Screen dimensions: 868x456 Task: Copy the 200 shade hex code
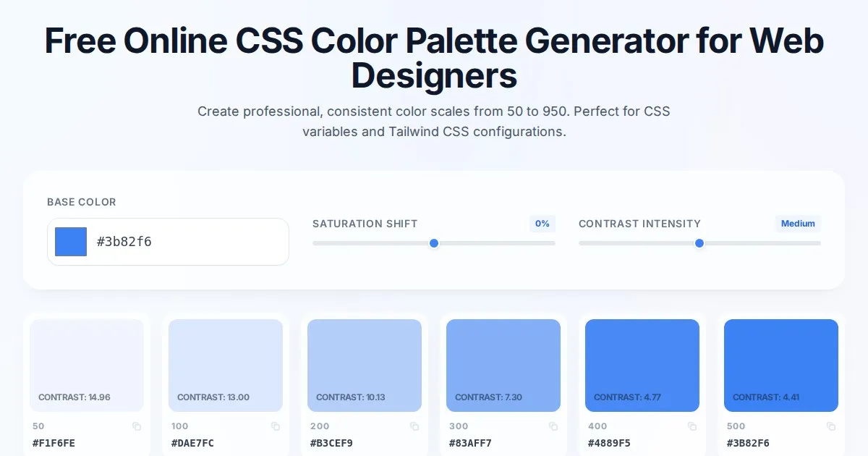414,426
